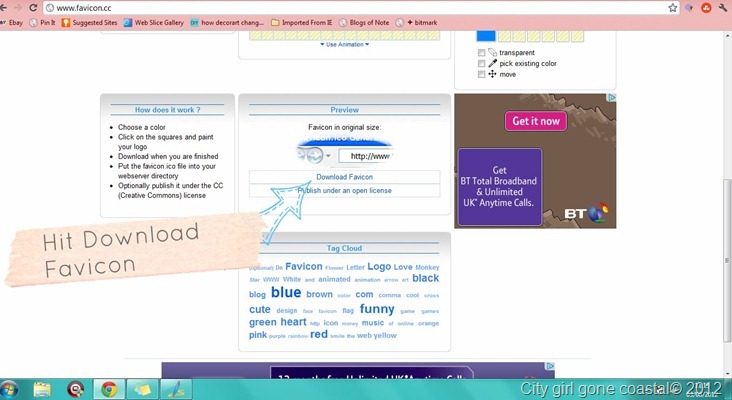732x400 pixels.
Task: Click the browser forward arrow
Action: click(18, 8)
